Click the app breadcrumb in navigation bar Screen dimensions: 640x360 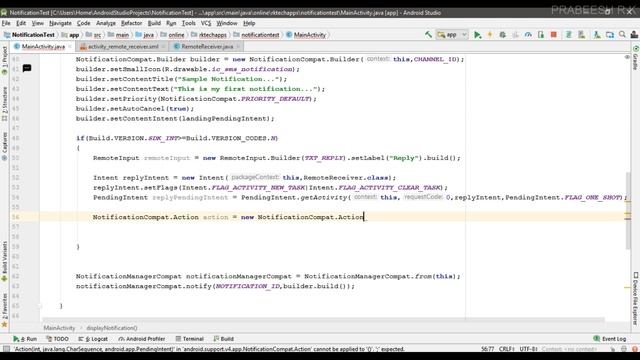click(x=71, y=35)
